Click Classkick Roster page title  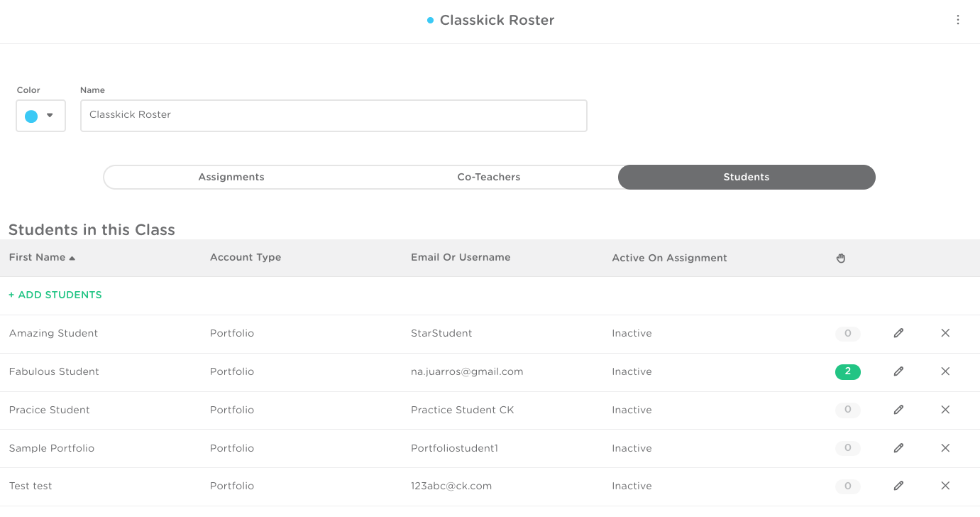pyautogui.click(x=497, y=21)
